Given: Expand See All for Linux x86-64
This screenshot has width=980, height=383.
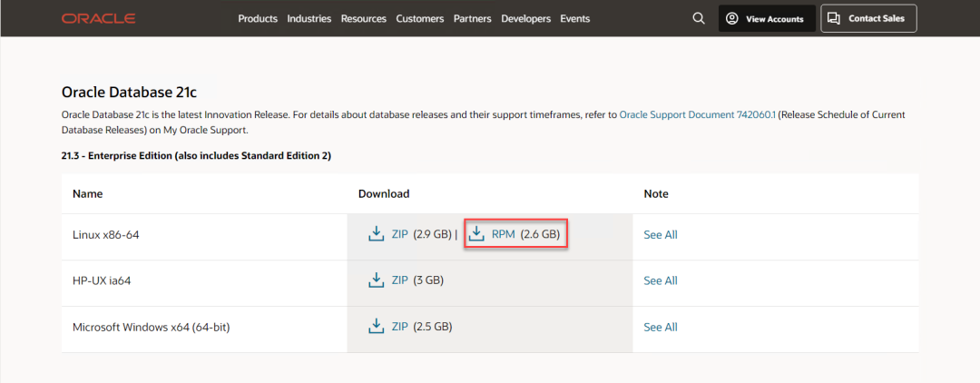Looking at the screenshot, I should 660,234.
